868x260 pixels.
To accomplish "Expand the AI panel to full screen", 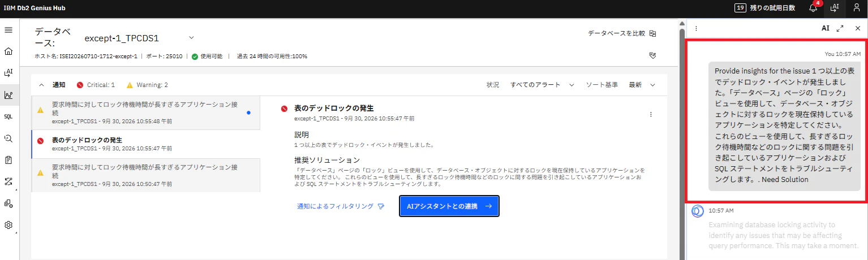I will coord(840,28).
